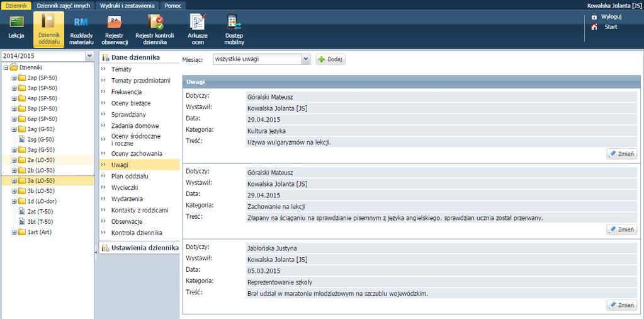Expand the 3a (LO-50) tree node

click(14, 180)
